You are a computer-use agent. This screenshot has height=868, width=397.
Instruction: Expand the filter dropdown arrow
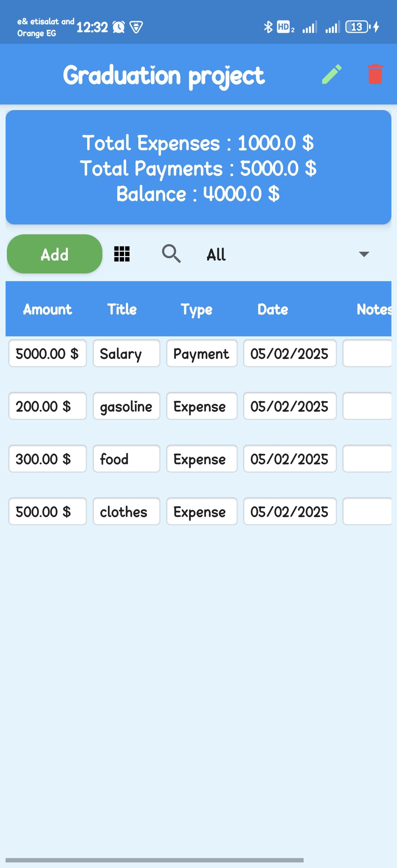[x=364, y=254]
